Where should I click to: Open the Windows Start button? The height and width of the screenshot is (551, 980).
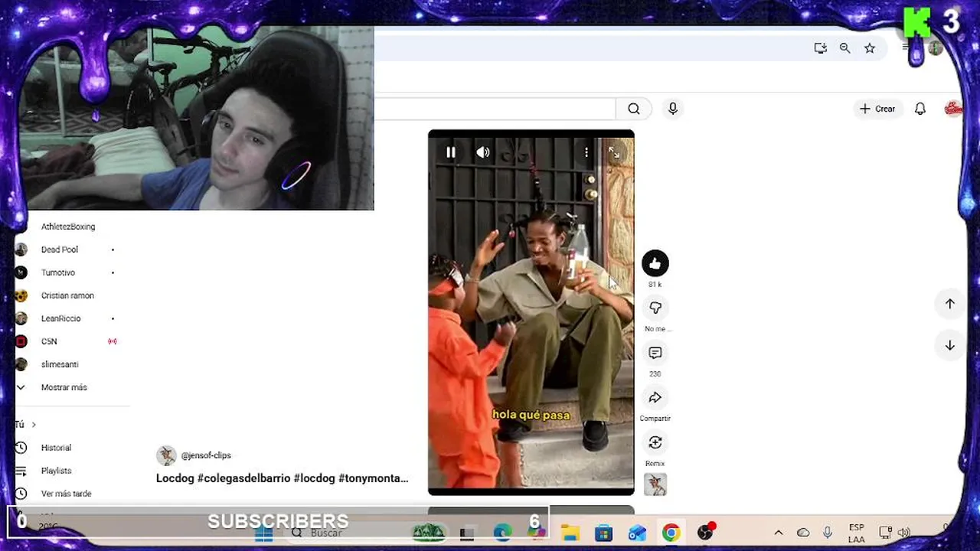point(264,533)
